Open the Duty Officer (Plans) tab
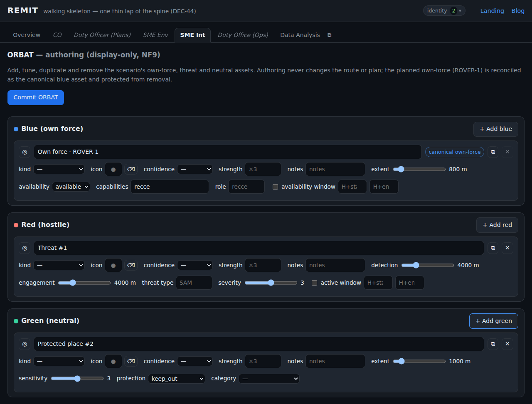532x404 pixels. coord(102,35)
